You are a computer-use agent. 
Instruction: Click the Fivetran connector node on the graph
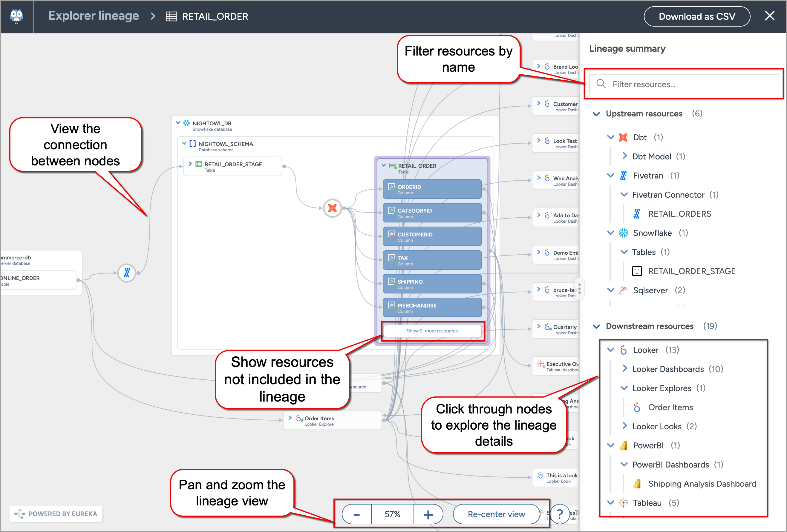pyautogui.click(x=127, y=273)
